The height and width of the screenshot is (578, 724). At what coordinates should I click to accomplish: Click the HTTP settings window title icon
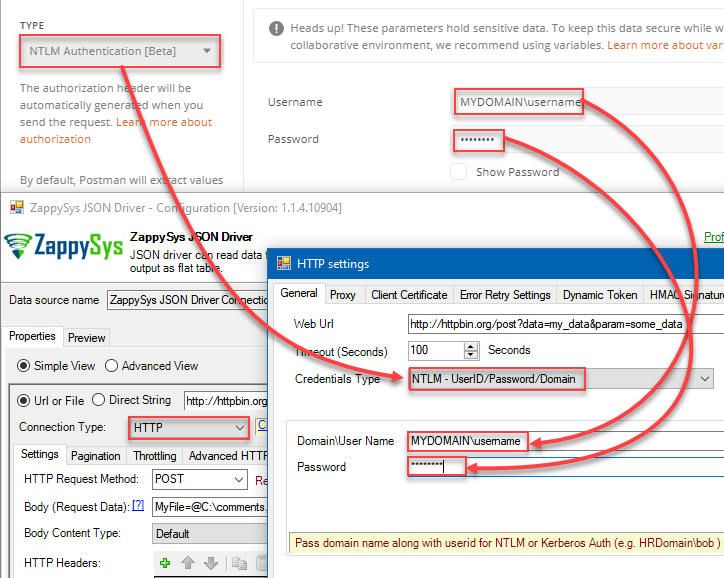click(x=284, y=263)
